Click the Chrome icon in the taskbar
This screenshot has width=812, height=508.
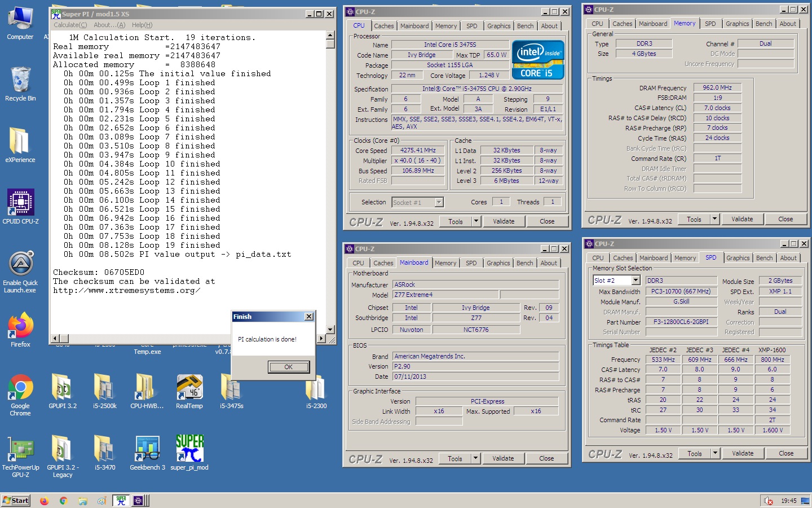tap(63, 501)
